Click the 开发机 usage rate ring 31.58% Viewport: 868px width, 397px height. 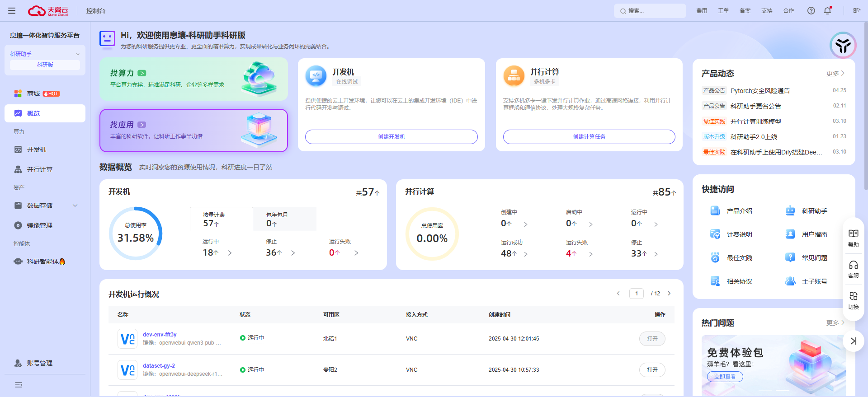tap(136, 234)
